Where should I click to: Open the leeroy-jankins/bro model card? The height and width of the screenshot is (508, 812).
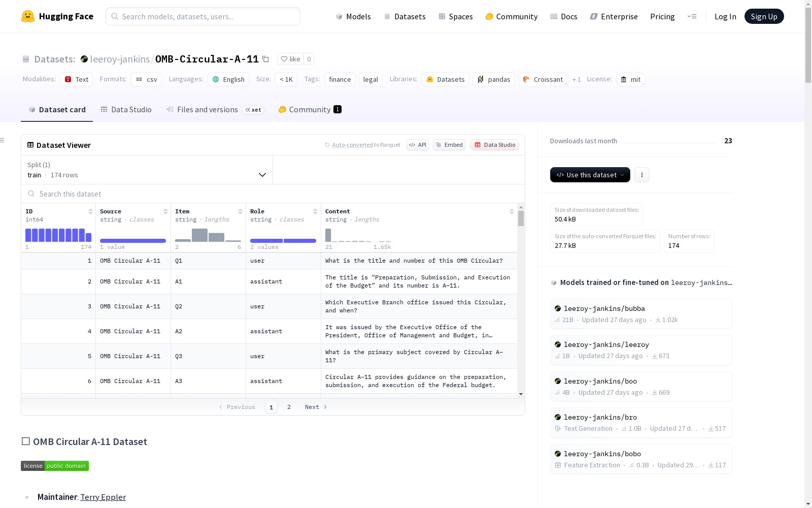click(x=640, y=423)
